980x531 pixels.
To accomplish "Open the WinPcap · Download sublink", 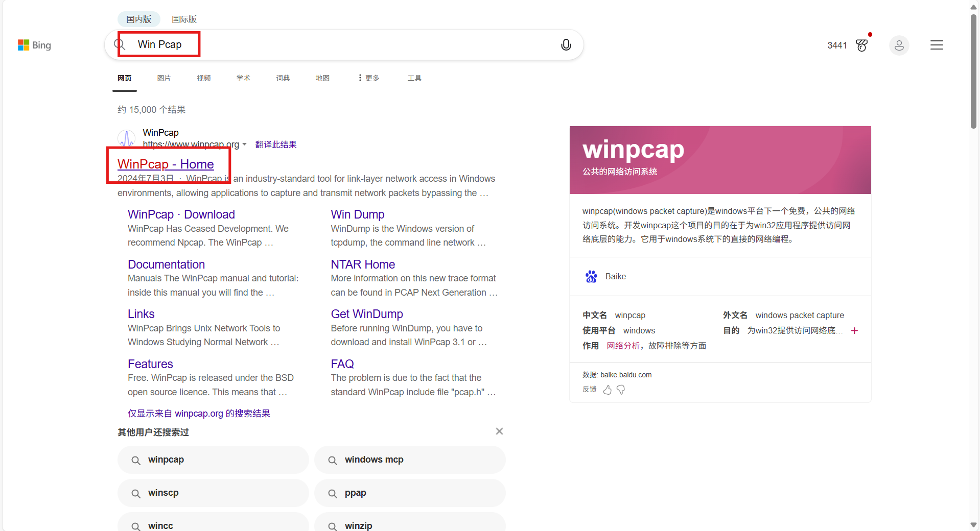I will 181,214.
